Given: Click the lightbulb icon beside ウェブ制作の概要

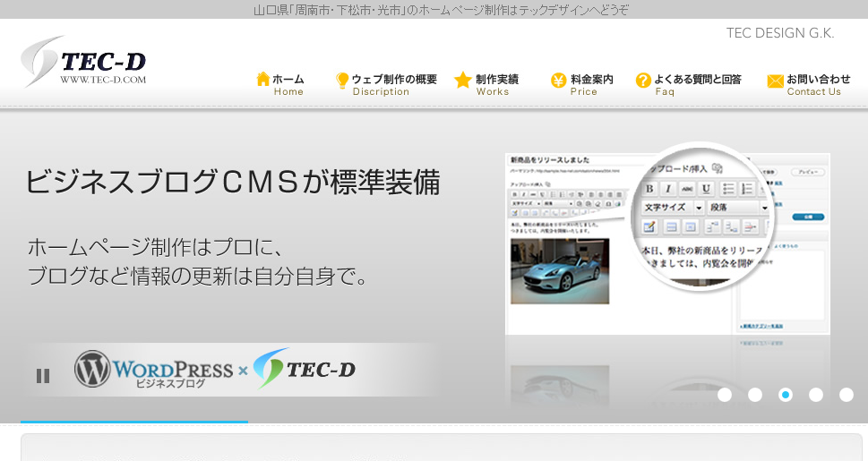Looking at the screenshot, I should (342, 81).
